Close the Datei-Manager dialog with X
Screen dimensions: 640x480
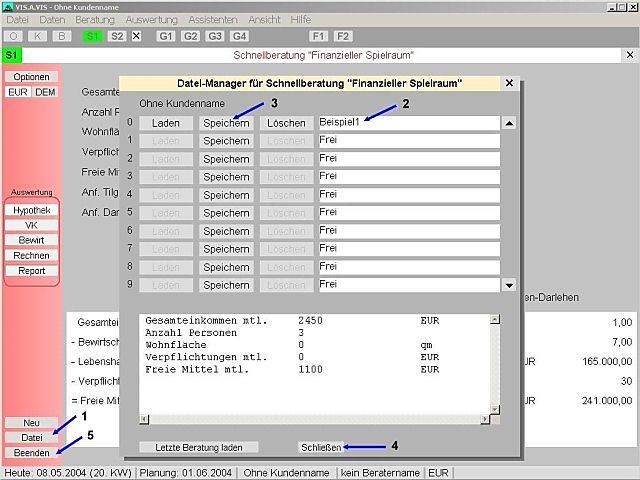[x=509, y=83]
